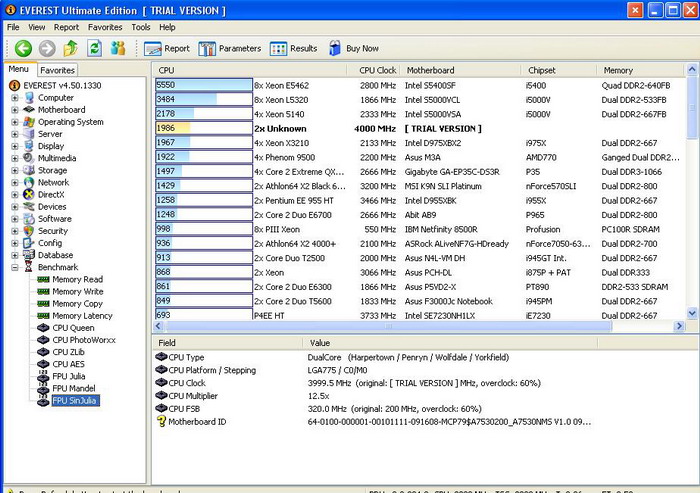Select the Computer icon in tree
This screenshot has width=700, height=493.
pyautogui.click(x=29, y=98)
